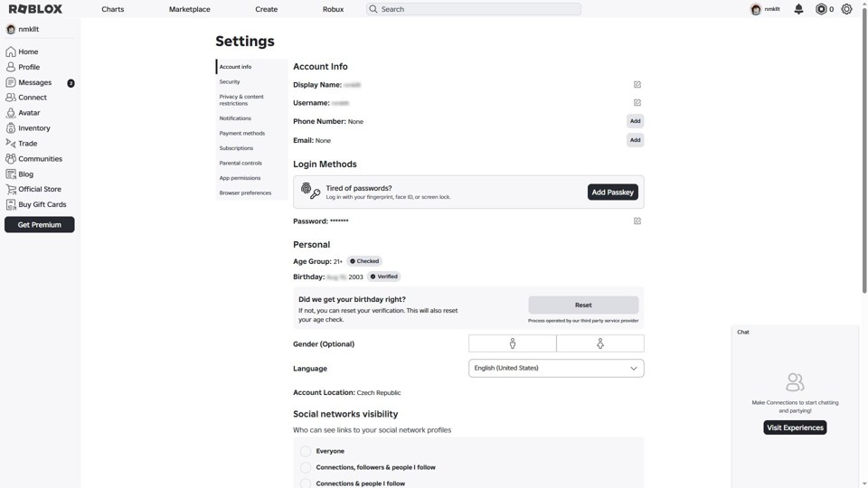Viewport: 868px width, 488px height.
Task: Select the male gender option
Action: click(513, 343)
